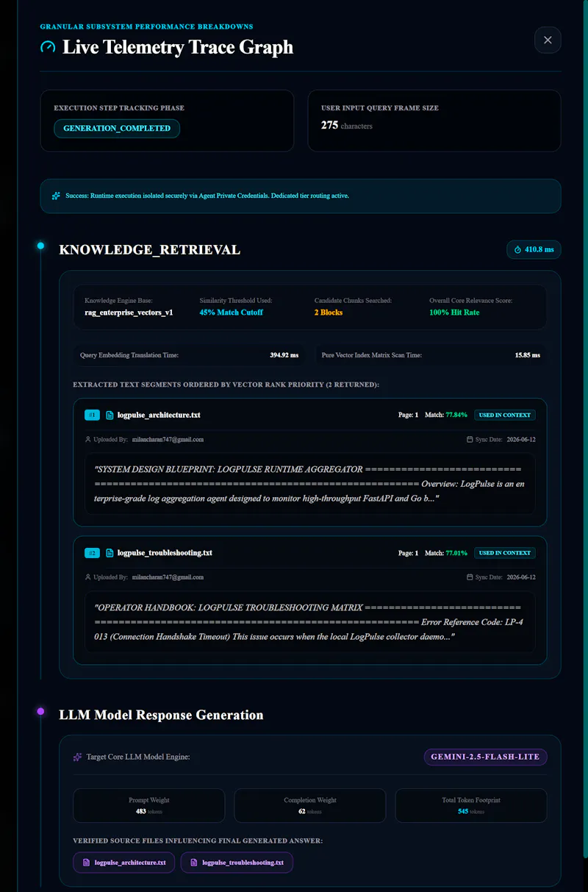Screen dimensions: 588x892
Task: Click the KNOWLEDGE_RETRIEVAL timeline marker dot
Action: point(40,246)
